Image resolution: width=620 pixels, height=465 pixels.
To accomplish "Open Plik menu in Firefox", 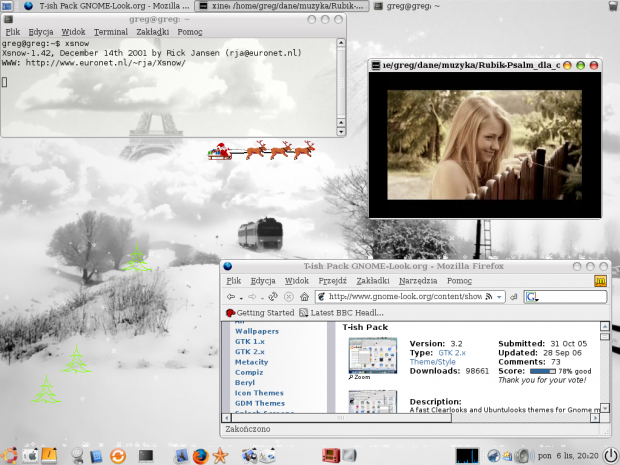I will (233, 281).
